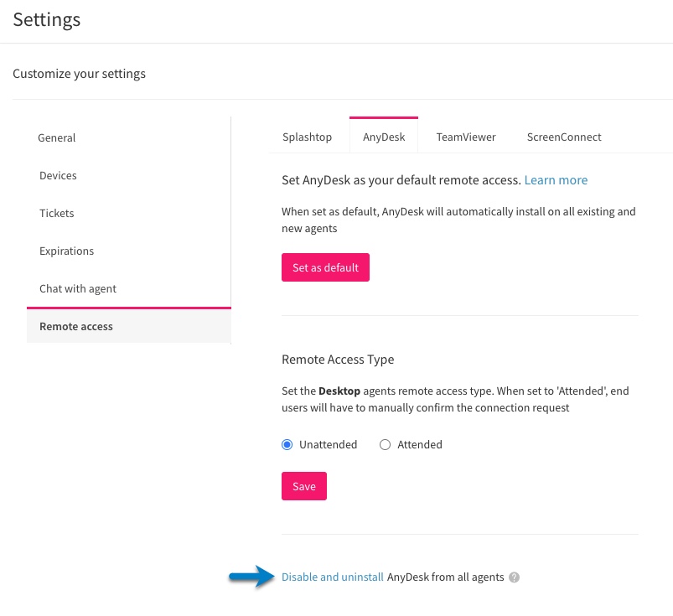The width and height of the screenshot is (673, 616).
Task: Click the Save button
Action: pos(304,486)
